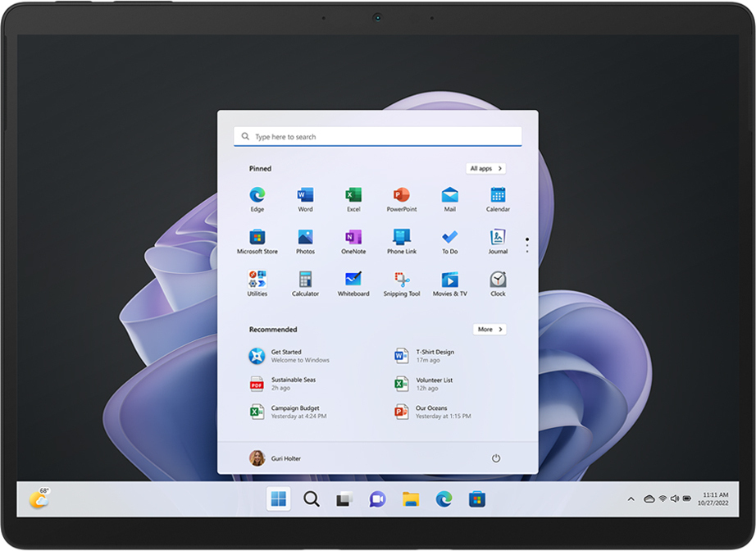
Task: Click the Type here to search box
Action: pos(377,137)
